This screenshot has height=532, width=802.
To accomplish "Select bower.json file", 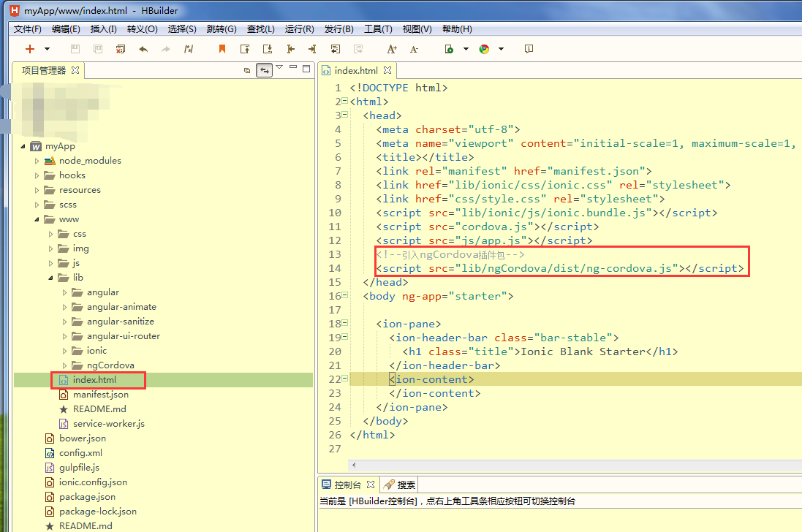I will [x=83, y=438].
